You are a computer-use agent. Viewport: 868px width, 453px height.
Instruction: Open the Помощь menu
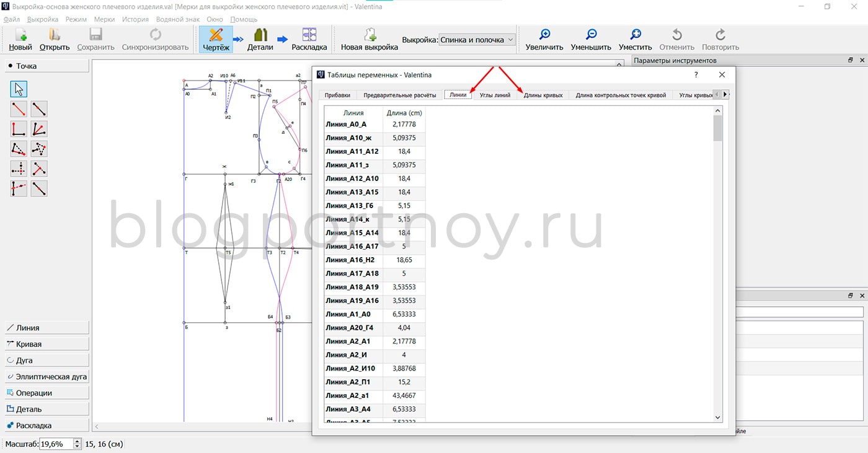click(x=244, y=19)
